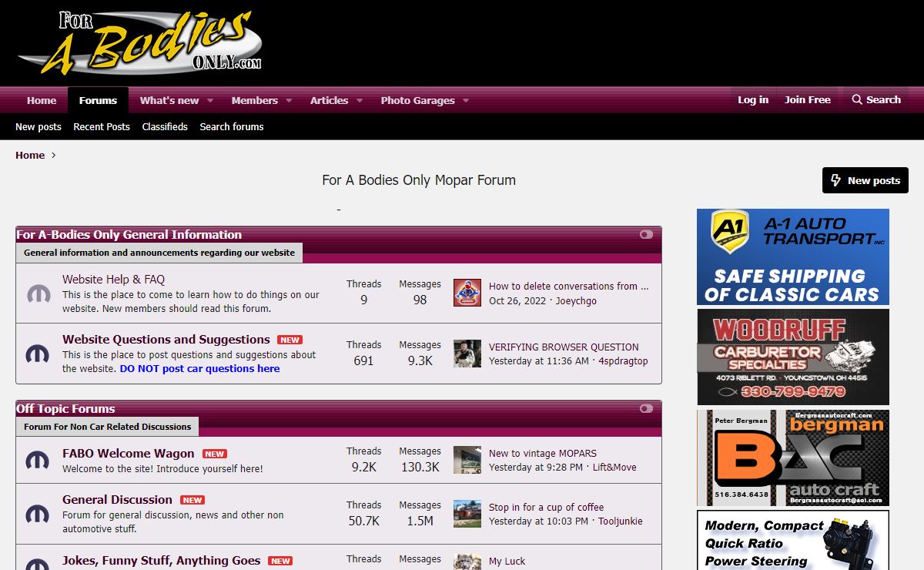Click the Join Free link
924x570 pixels.
coord(808,99)
